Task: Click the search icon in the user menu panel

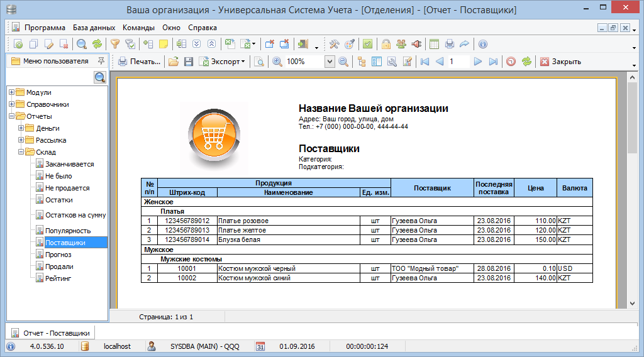Action: tap(99, 77)
